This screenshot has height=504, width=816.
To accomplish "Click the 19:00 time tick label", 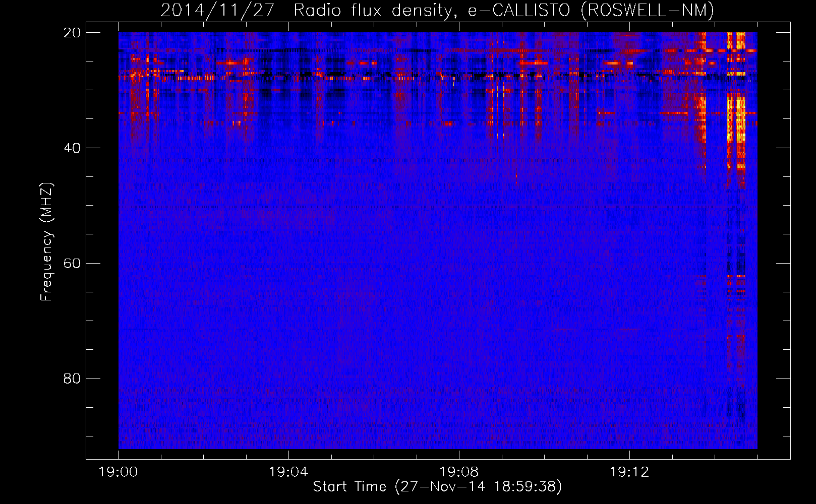I will pos(119,472).
